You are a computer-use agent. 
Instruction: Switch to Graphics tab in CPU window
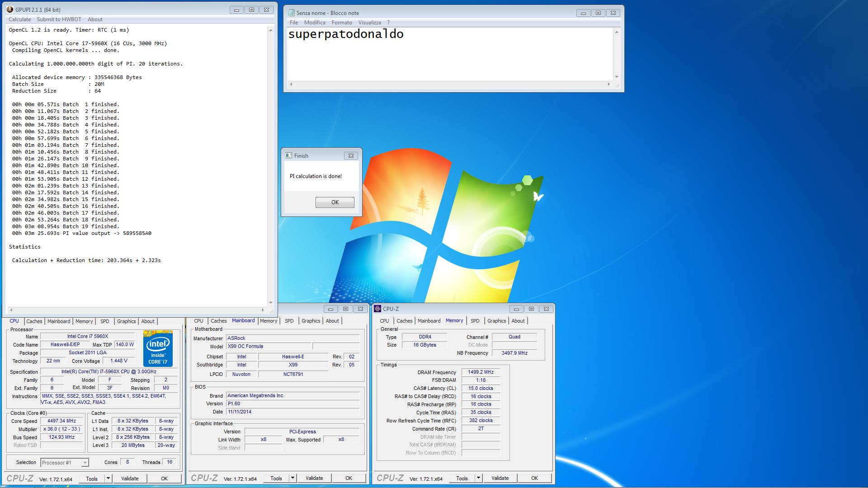click(x=127, y=321)
